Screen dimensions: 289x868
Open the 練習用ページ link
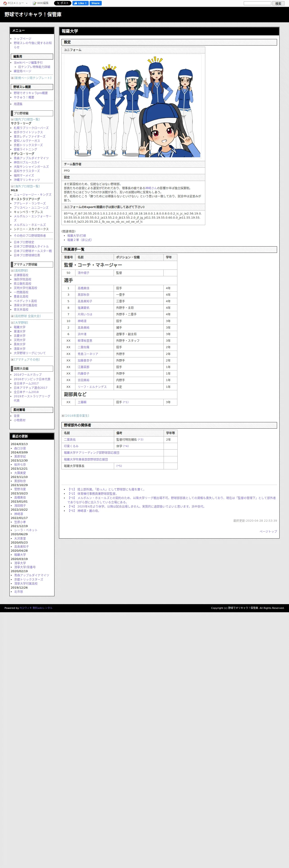click(x=22, y=71)
